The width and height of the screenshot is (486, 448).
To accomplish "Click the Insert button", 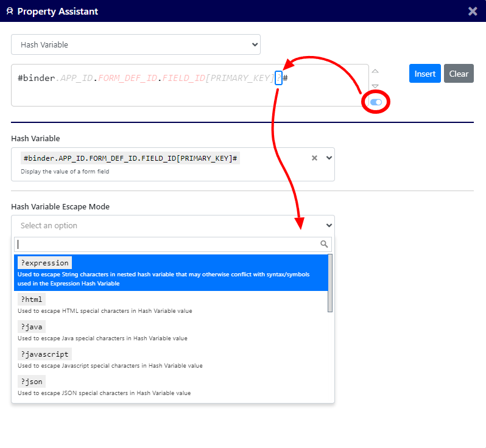I will [x=424, y=74].
